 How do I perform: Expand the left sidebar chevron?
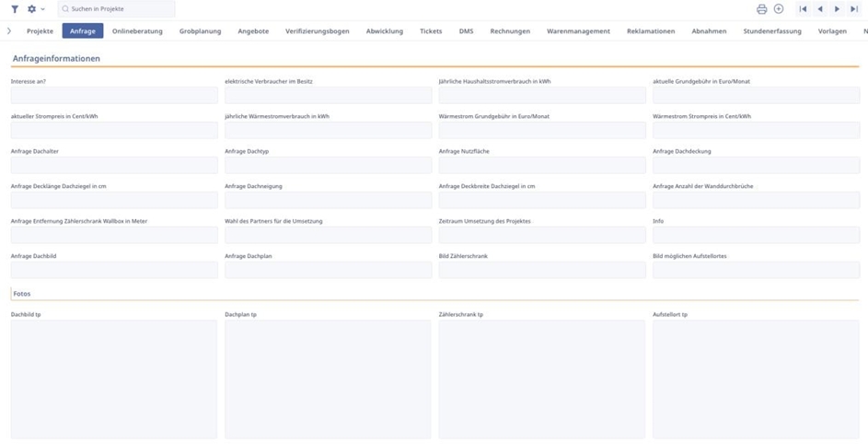(x=9, y=31)
